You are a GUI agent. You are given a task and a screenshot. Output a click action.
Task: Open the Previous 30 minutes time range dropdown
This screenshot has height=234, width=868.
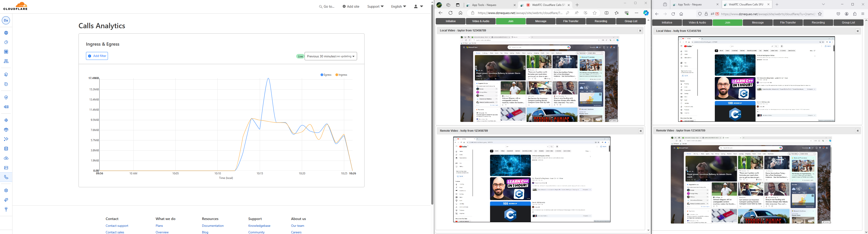coord(331,56)
